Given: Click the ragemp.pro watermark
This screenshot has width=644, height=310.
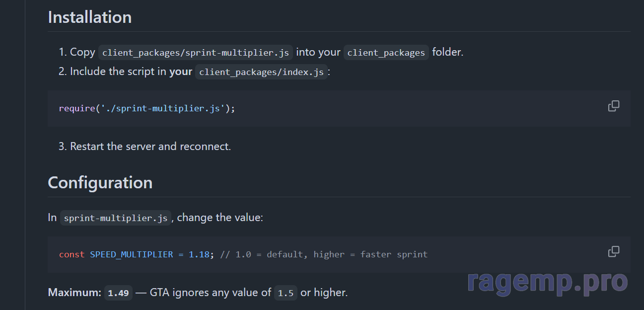Looking at the screenshot, I should tap(547, 282).
